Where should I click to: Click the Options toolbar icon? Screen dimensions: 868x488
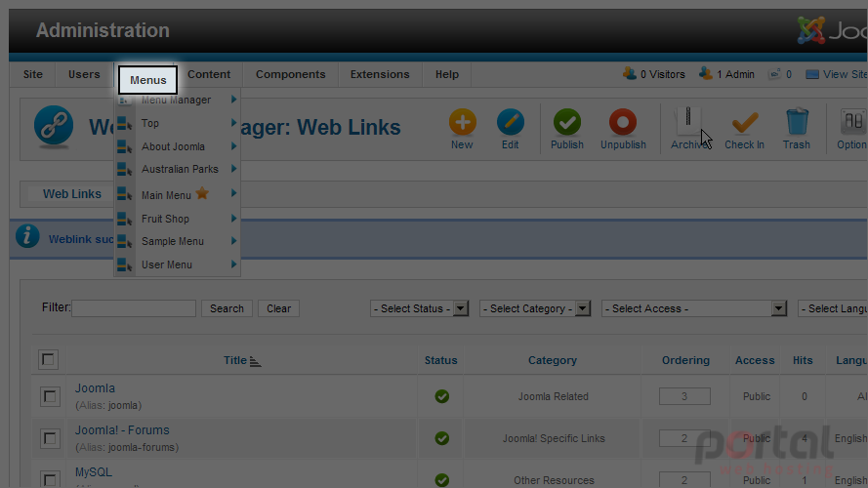(853, 122)
